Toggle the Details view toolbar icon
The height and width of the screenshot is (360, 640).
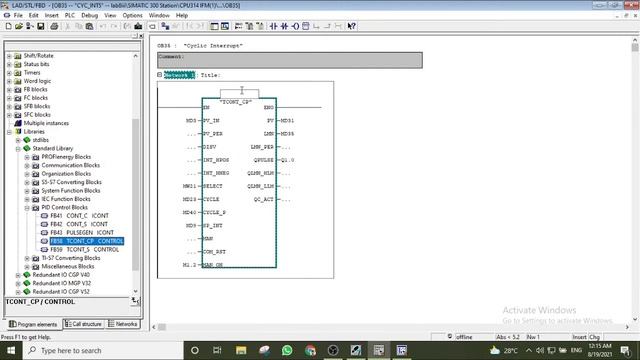225,26
